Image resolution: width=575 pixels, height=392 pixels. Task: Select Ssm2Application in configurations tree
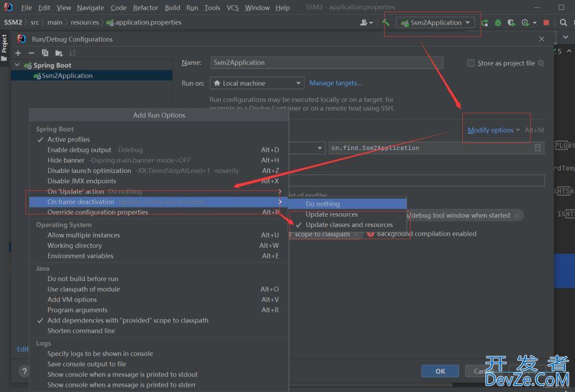(x=91, y=75)
